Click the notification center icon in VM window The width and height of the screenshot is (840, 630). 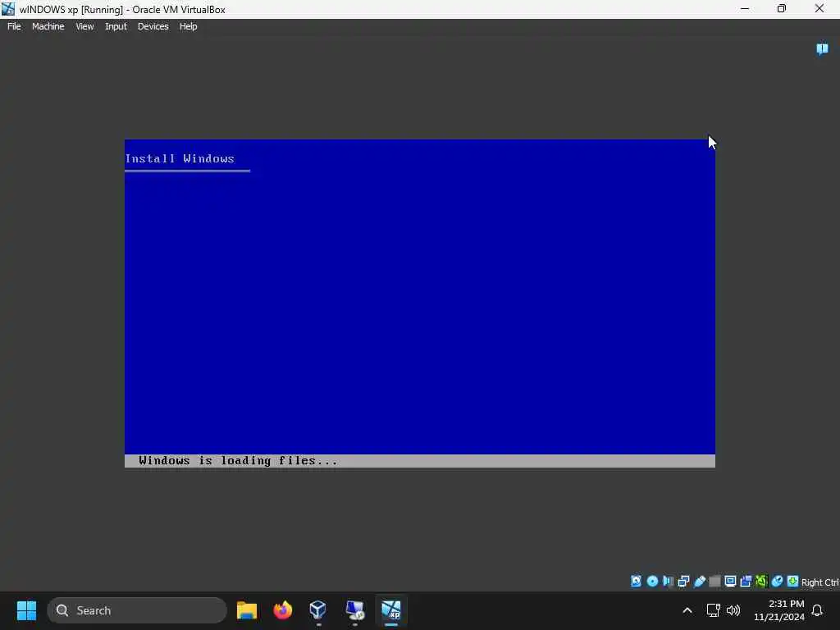[x=822, y=49]
